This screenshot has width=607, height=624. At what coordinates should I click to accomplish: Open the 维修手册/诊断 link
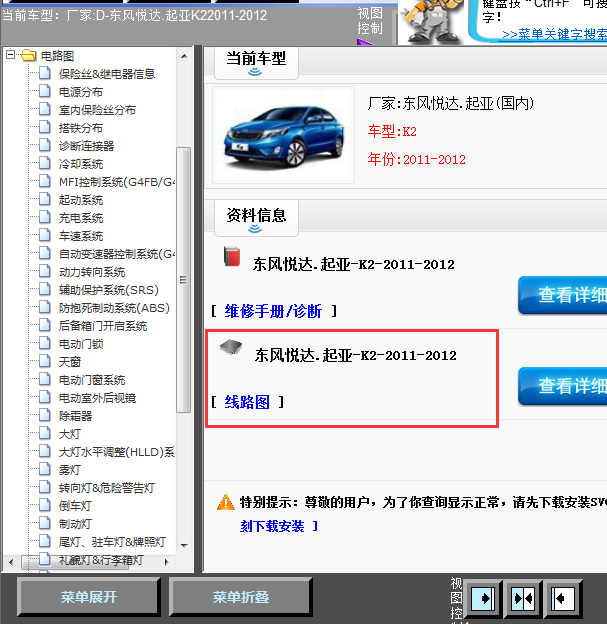click(x=273, y=311)
